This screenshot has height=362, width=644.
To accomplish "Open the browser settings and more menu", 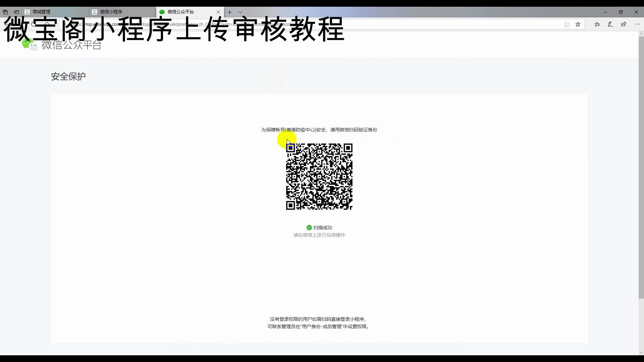I will (x=637, y=24).
